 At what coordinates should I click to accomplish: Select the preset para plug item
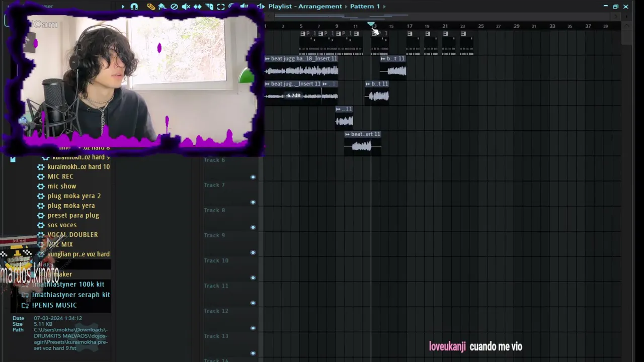point(73,215)
